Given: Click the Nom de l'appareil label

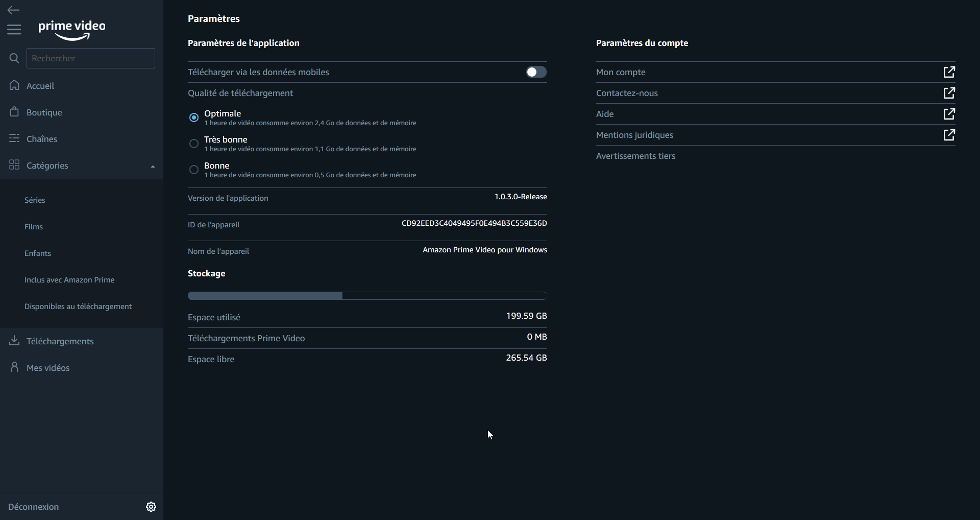Looking at the screenshot, I should tap(218, 251).
